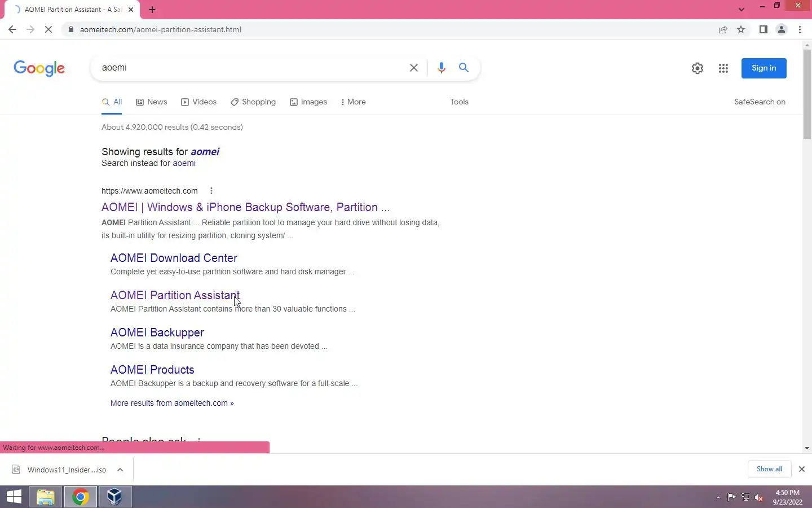This screenshot has height=508, width=812.
Task: Click the muted volume tray icon
Action: 759,497
